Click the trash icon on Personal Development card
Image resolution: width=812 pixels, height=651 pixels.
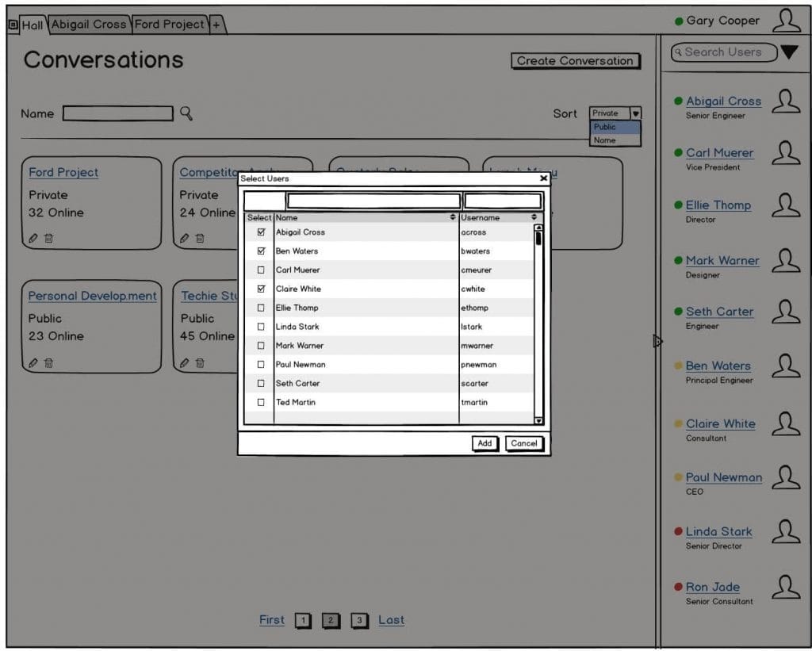48,363
